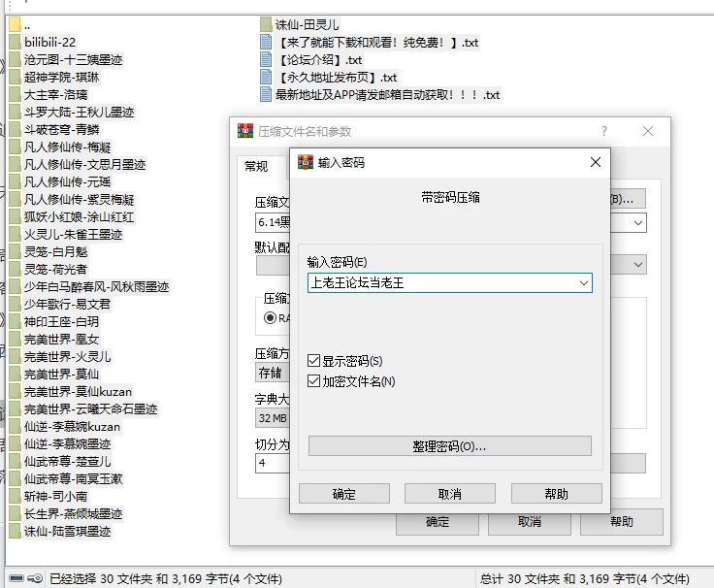Image resolution: width=714 pixels, height=588 pixels.
Task: Click the 完美世界-凰女 folder icon
Action: [x=15, y=339]
